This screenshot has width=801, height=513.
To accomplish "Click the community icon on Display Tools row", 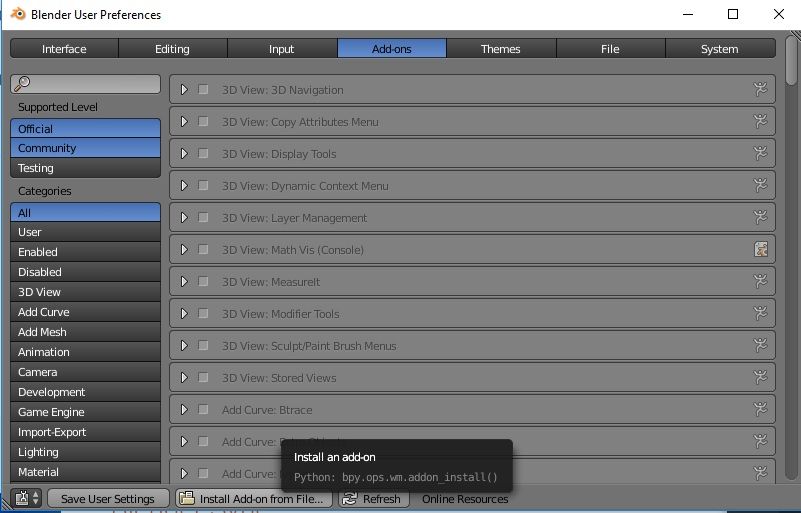I will (760, 153).
